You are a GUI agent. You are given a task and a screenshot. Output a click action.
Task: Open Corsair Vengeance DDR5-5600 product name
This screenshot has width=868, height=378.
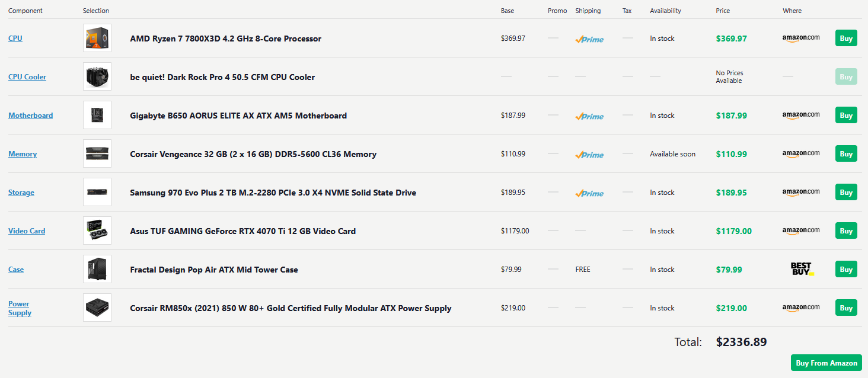(253, 154)
